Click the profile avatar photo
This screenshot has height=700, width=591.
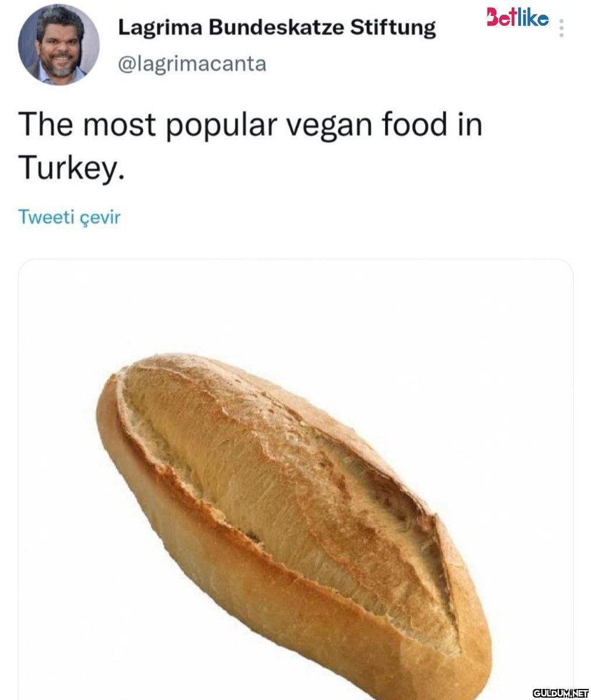58,46
